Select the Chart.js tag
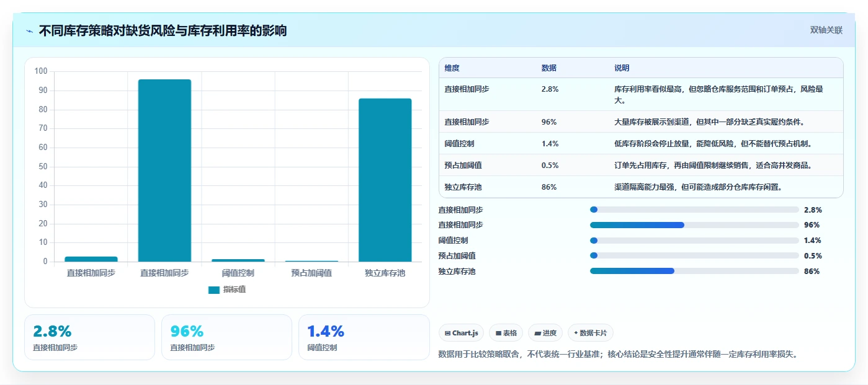Viewport: 868px width, 385px height. (x=462, y=333)
